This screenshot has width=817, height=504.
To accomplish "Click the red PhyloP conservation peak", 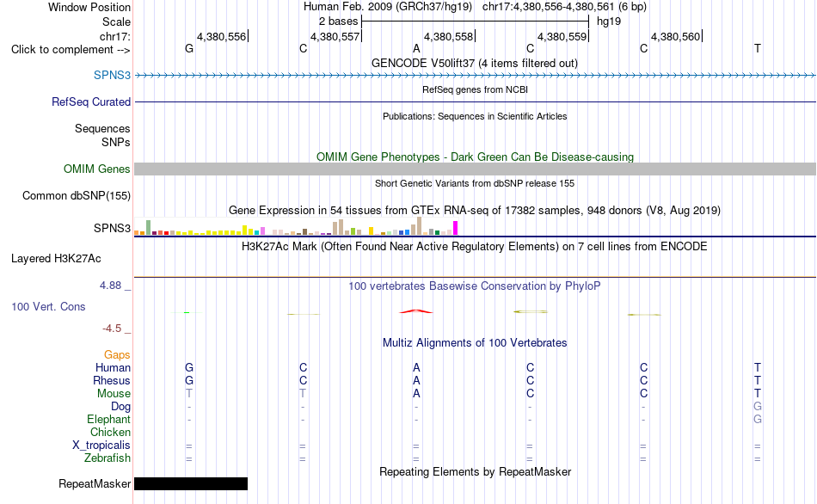I will tap(415, 311).
